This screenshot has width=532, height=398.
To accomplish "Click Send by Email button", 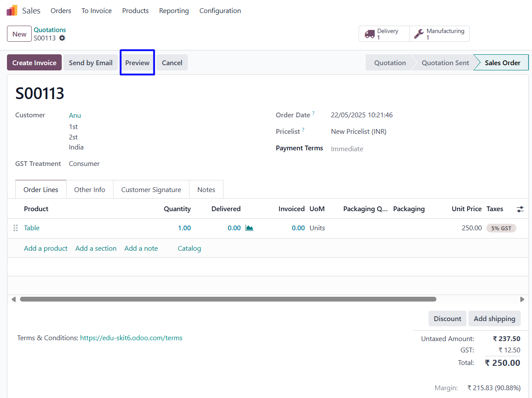I will (90, 63).
